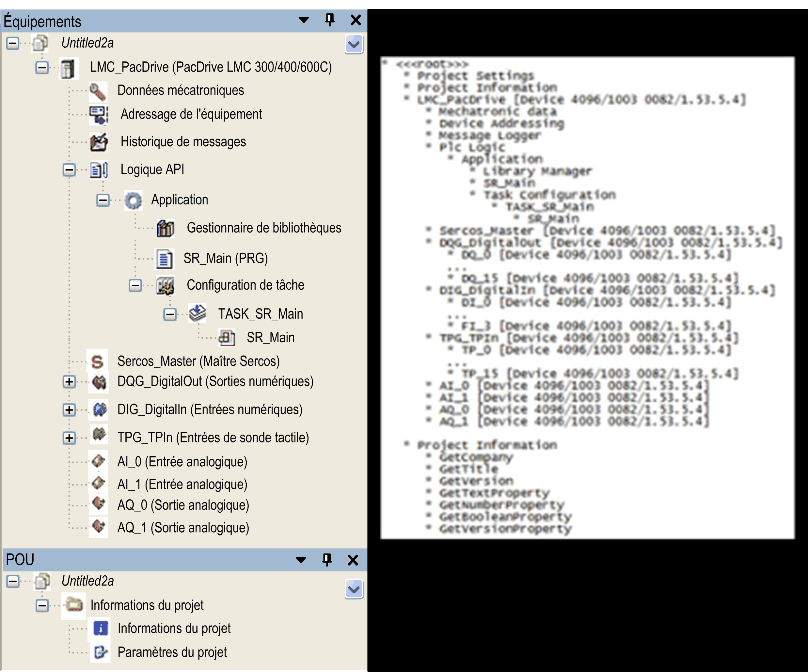This screenshot has height=672, width=808.
Task: Click the TASK_SR_Main task icon
Action: [x=198, y=313]
